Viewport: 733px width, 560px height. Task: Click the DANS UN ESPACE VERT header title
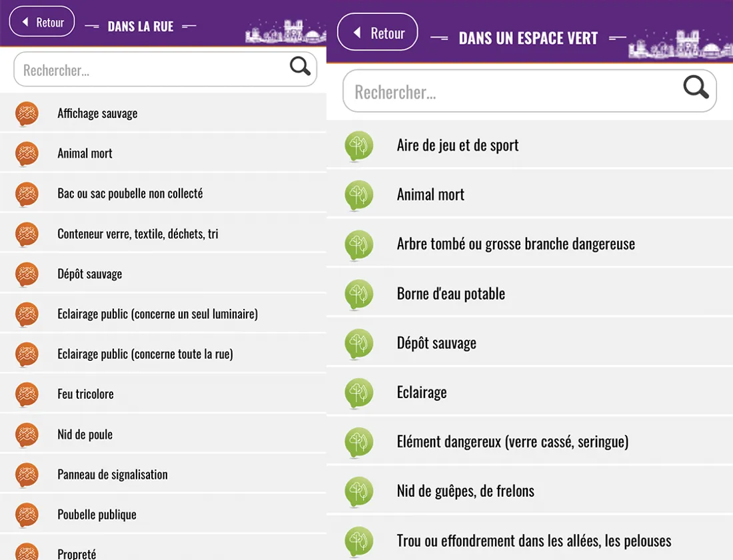[526, 38]
